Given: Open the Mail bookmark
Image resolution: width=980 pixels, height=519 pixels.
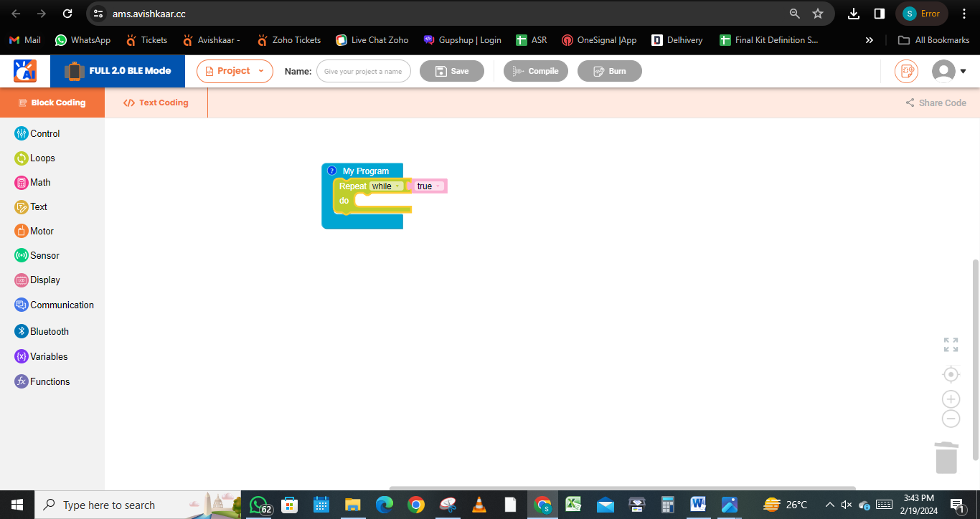Looking at the screenshot, I should tap(24, 40).
